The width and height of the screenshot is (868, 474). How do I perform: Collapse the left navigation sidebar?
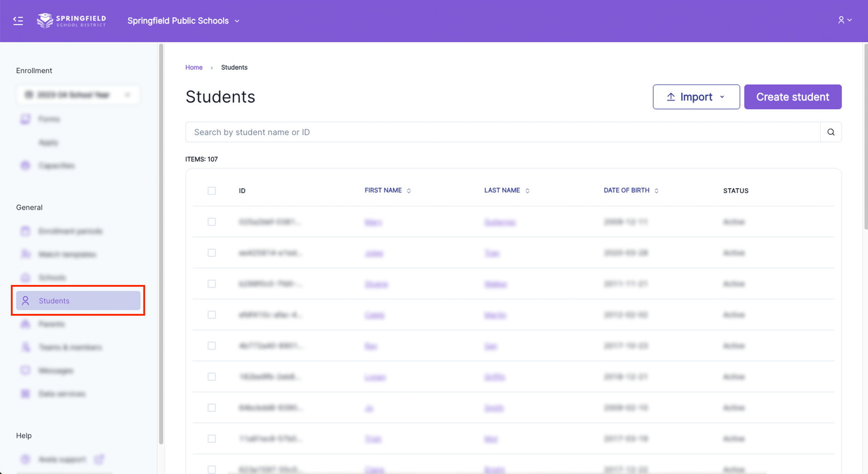tap(18, 20)
